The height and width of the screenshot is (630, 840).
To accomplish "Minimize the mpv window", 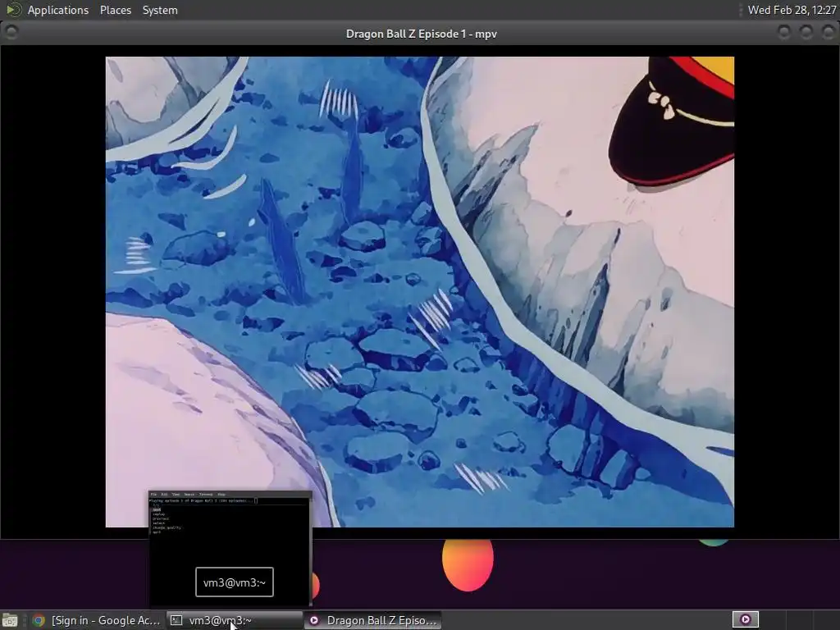I will point(783,33).
